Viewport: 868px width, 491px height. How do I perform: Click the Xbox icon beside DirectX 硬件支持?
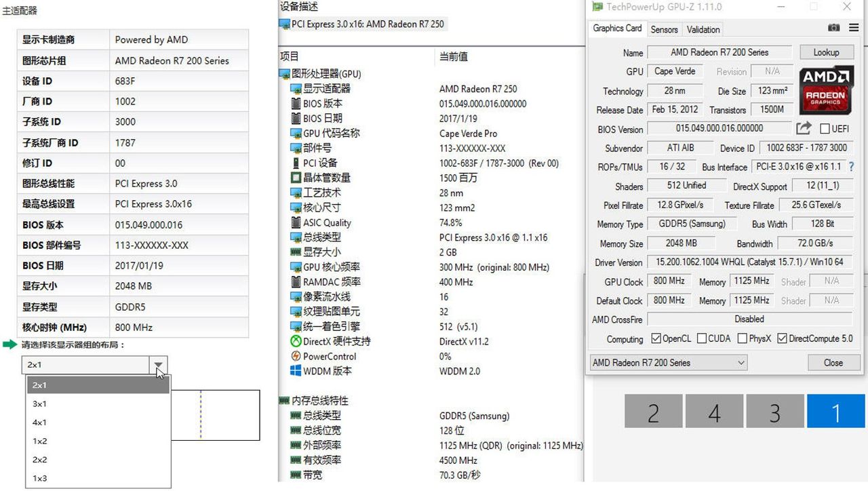pyautogui.click(x=296, y=341)
